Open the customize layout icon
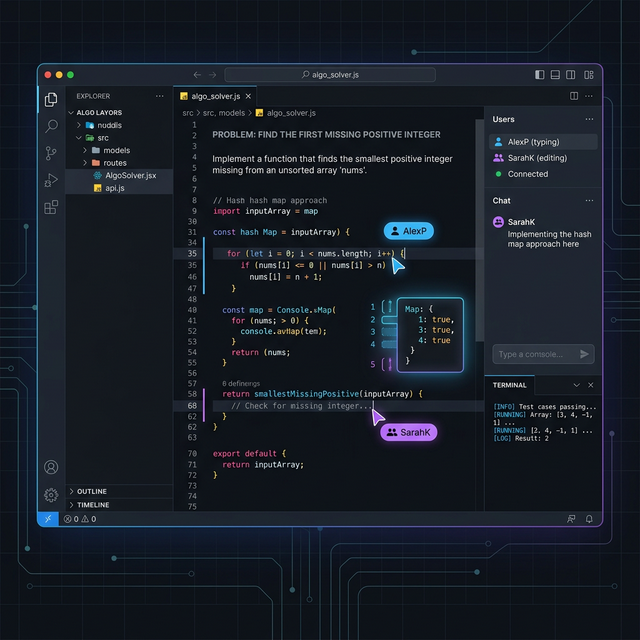Image resolution: width=640 pixels, height=640 pixels. click(589, 75)
